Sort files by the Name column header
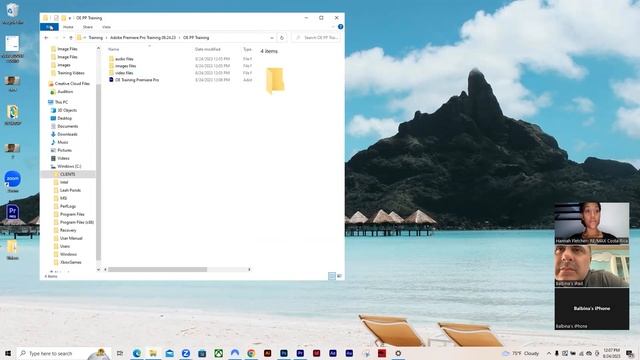The image size is (640, 360). 114,49
